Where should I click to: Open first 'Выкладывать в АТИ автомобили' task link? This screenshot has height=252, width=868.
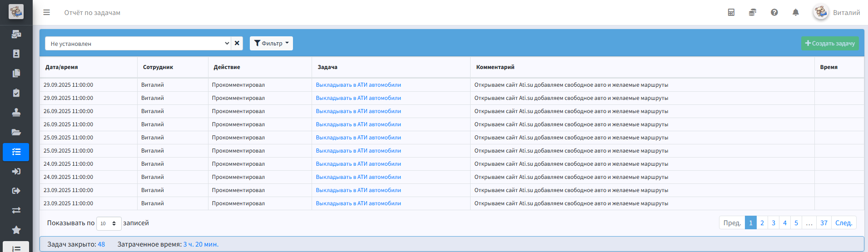coord(358,85)
